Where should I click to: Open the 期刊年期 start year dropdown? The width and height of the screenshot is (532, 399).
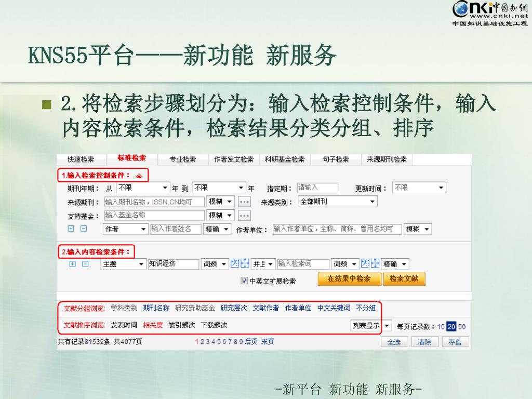pyautogui.click(x=143, y=188)
